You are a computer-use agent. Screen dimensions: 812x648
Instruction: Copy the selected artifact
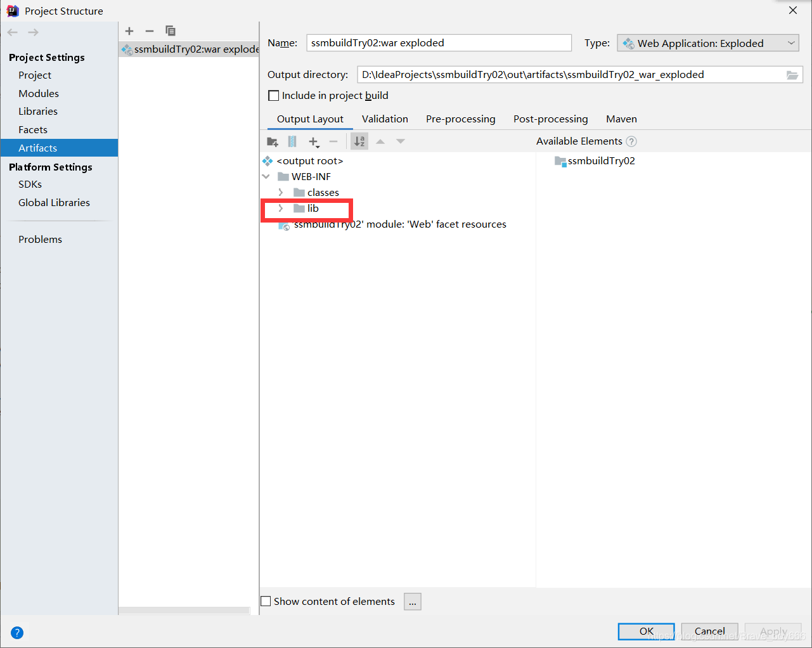click(x=170, y=31)
